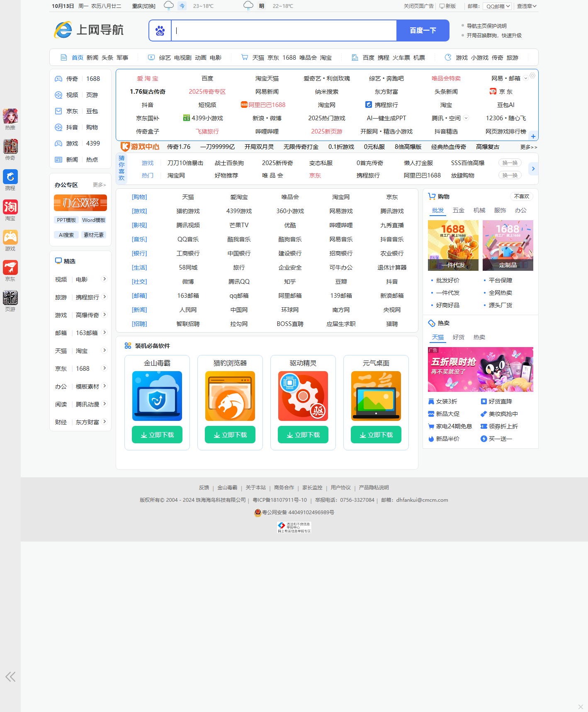Open the 办公效率 orange banner
Screen dimensions: 588x712
click(80, 203)
